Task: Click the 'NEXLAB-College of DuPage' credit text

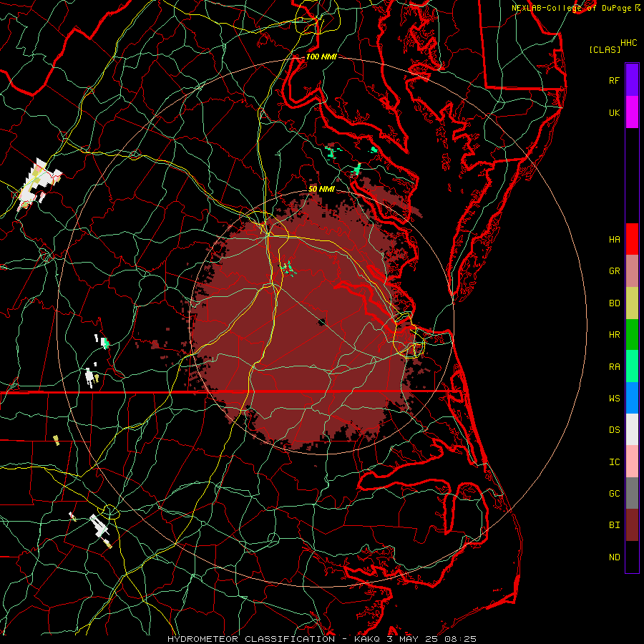Action: pyautogui.click(x=572, y=8)
